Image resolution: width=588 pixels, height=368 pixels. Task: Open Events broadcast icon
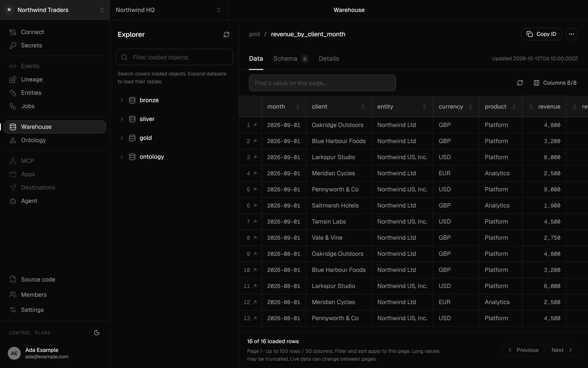tap(13, 66)
